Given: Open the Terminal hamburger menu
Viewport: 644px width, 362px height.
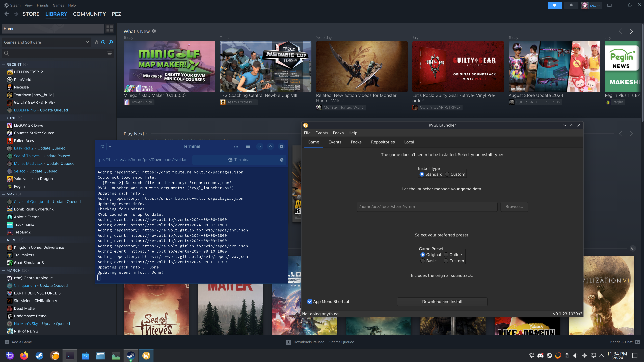Looking at the screenshot, I should [x=248, y=146].
